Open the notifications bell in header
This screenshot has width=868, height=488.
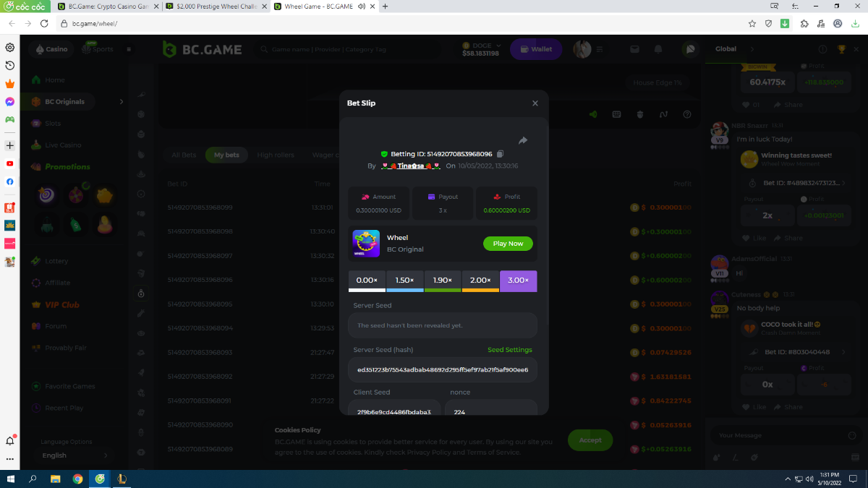pos(658,49)
